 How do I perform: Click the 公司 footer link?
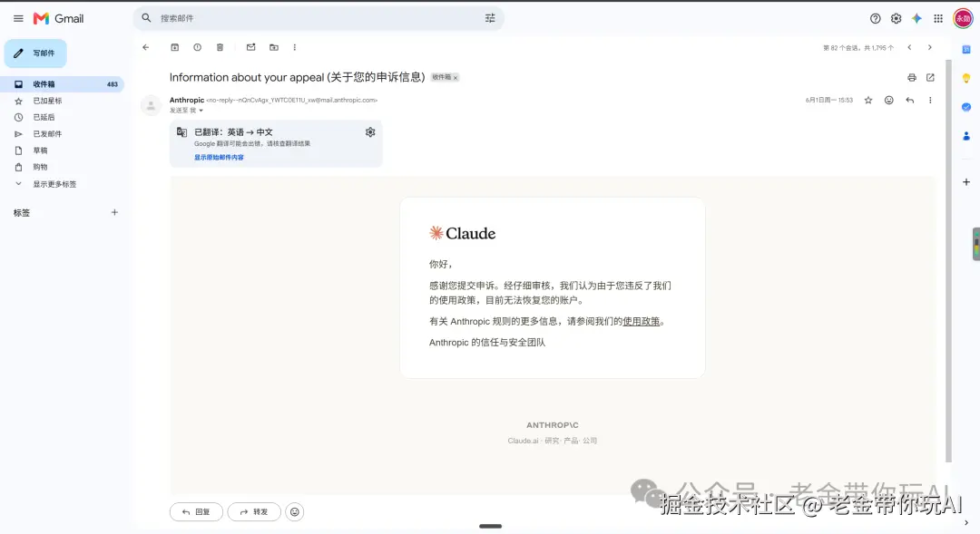(x=590, y=441)
